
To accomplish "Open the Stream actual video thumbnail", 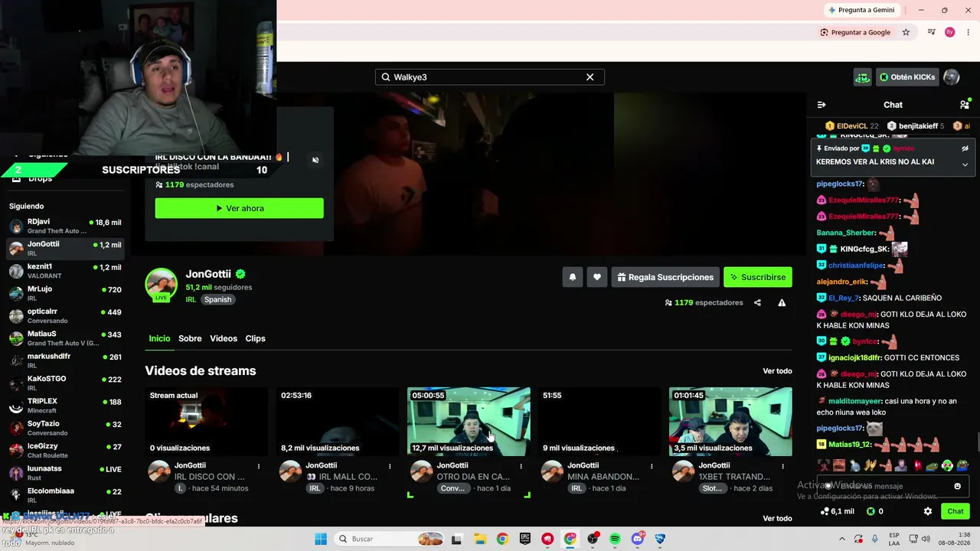I will click(207, 422).
